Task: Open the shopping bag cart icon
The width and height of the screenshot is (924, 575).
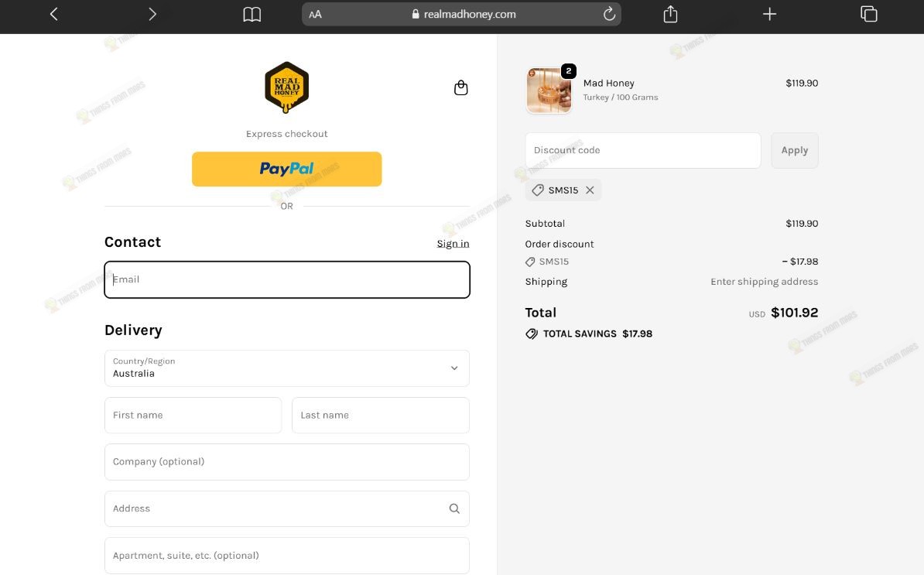Action: 460,87
